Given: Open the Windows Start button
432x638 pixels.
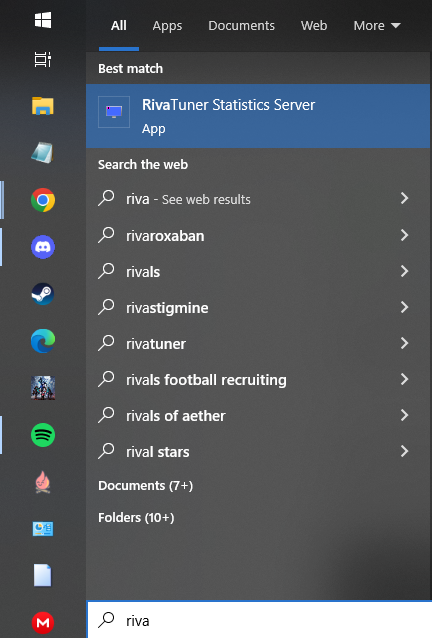Looking at the screenshot, I should [x=43, y=20].
